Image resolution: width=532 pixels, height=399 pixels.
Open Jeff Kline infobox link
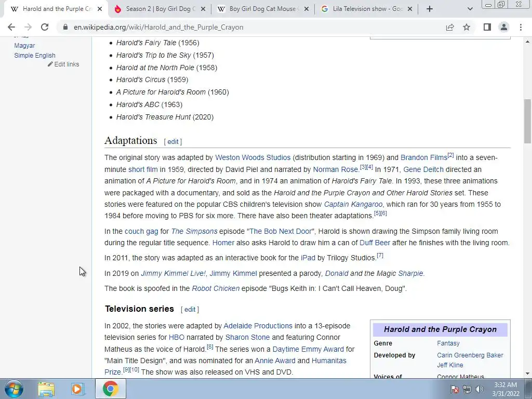click(x=450, y=365)
